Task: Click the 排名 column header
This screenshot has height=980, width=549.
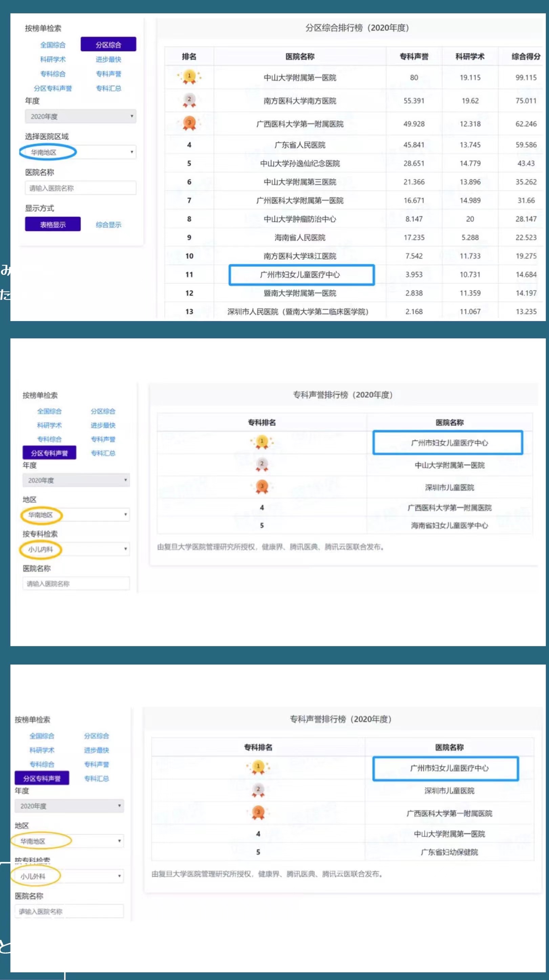Action: click(189, 56)
